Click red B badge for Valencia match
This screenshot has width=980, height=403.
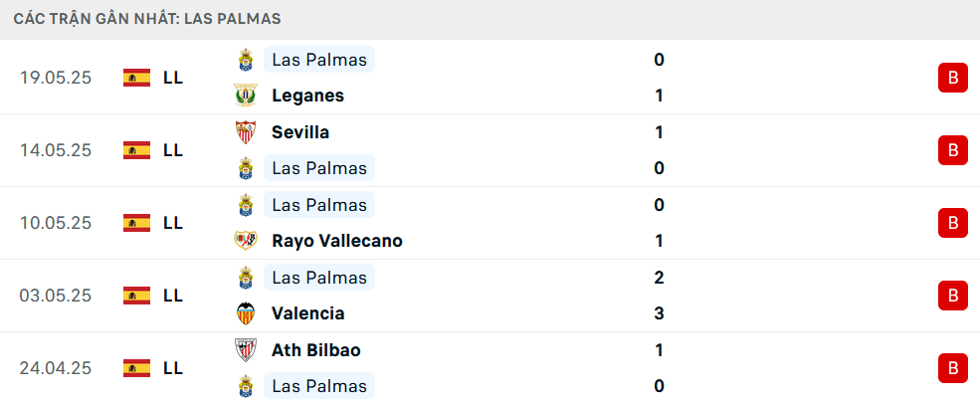[952, 296]
